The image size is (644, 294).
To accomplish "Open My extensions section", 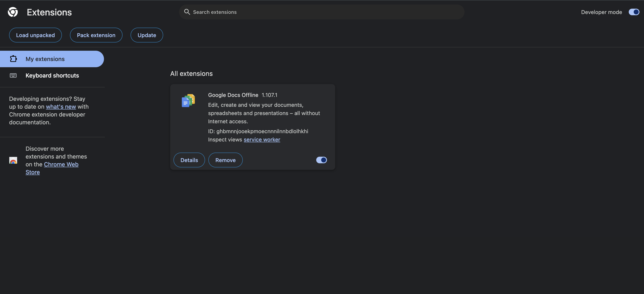I will [52, 59].
